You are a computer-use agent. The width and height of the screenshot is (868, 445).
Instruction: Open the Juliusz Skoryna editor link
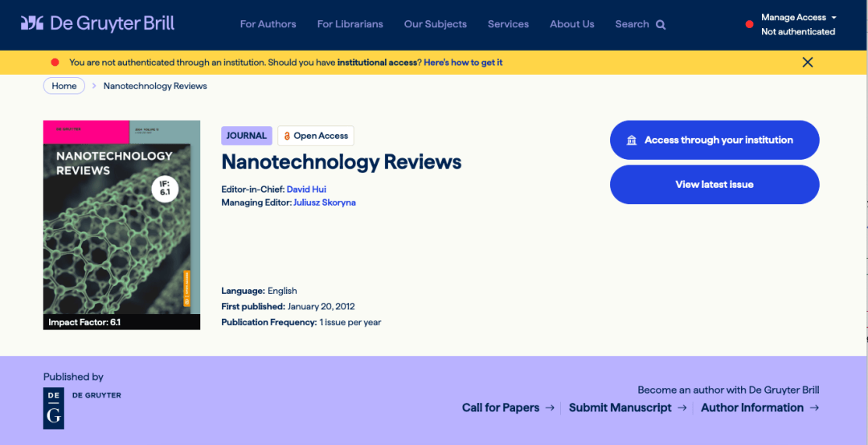[325, 202]
